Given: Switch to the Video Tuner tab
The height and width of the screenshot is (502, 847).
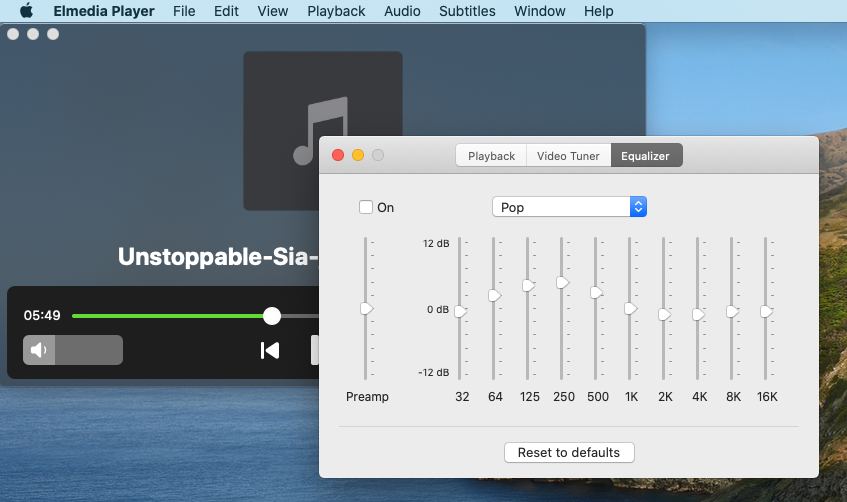Looking at the screenshot, I should (568, 156).
